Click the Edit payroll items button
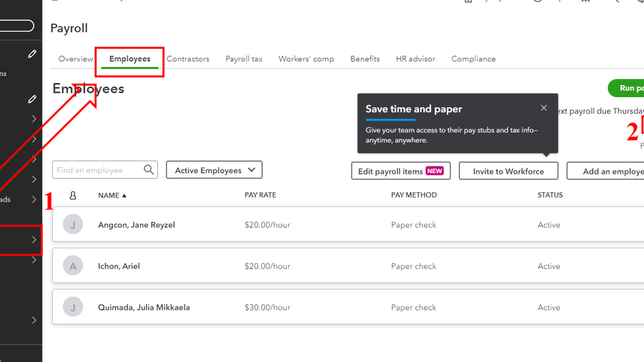The height and width of the screenshot is (362, 644). click(400, 171)
